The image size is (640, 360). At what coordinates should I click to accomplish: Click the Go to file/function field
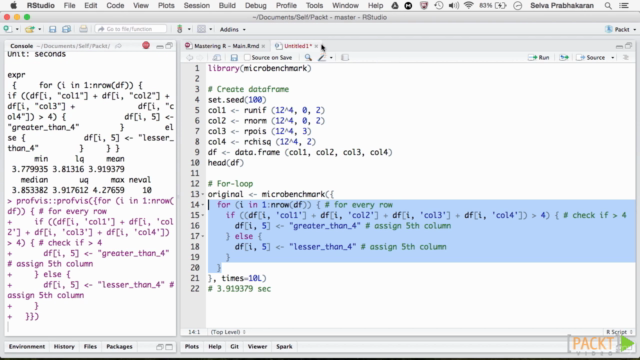131,29
